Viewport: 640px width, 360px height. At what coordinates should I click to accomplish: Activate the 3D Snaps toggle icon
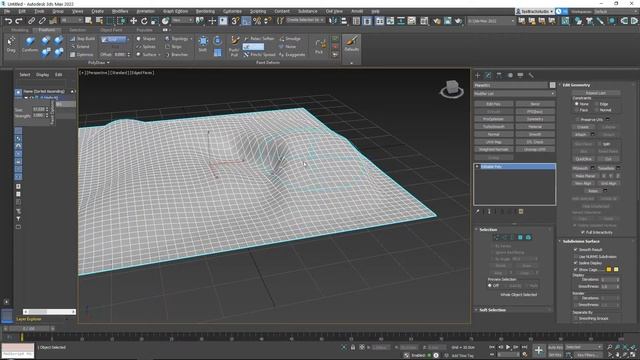pyautogui.click(x=235, y=21)
